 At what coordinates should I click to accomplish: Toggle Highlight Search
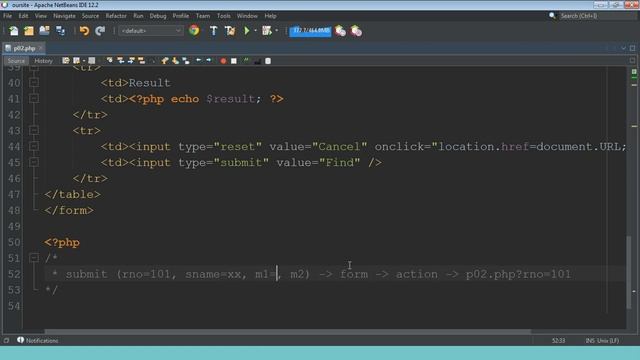pos(142,61)
